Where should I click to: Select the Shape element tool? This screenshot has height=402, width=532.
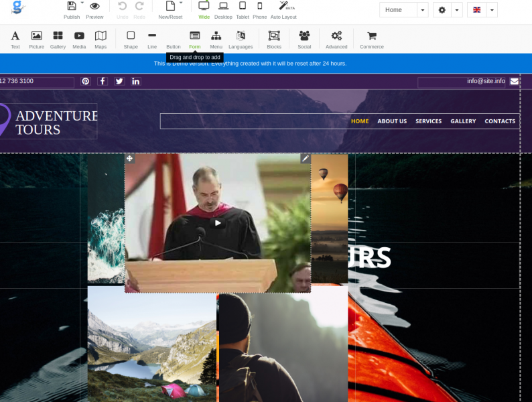pos(131,40)
